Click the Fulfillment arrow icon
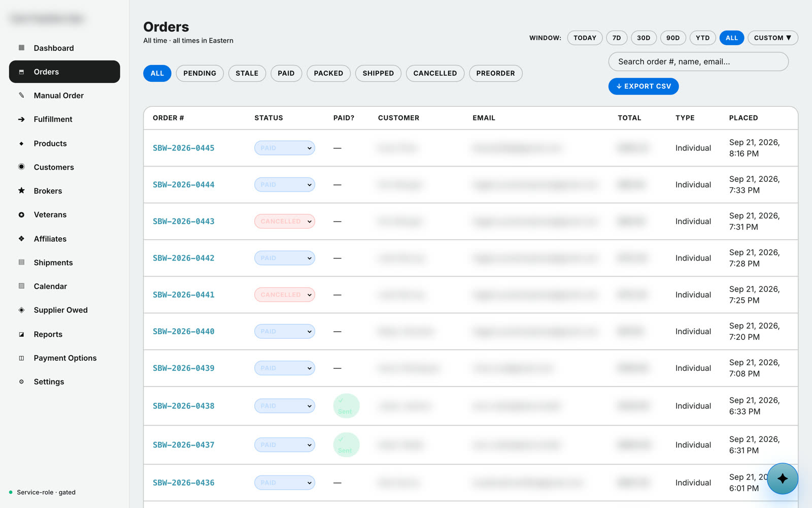Viewport: 812px width, 508px height. (21, 119)
